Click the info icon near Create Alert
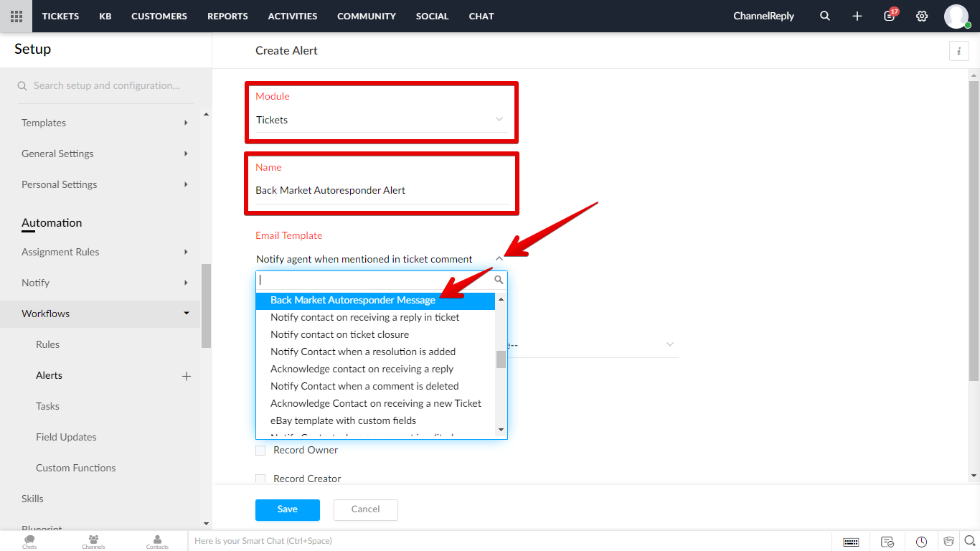 click(958, 51)
